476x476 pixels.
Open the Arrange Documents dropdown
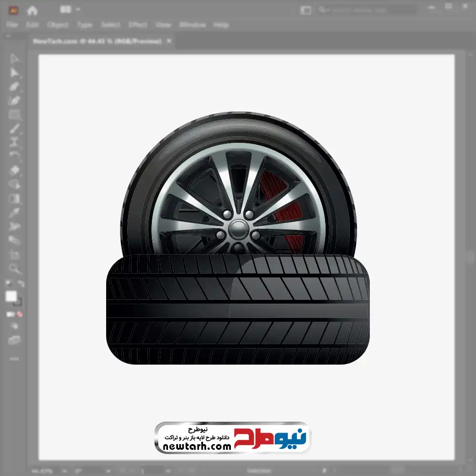(x=70, y=10)
